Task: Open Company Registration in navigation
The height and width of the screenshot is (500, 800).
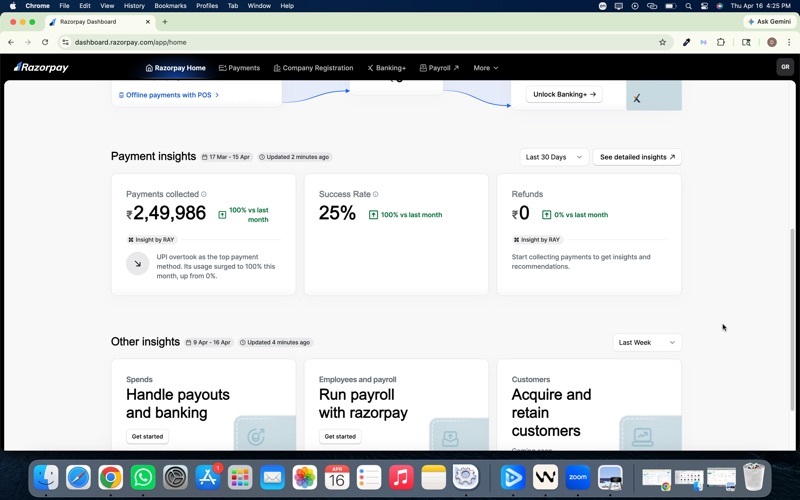Action: pos(313,68)
